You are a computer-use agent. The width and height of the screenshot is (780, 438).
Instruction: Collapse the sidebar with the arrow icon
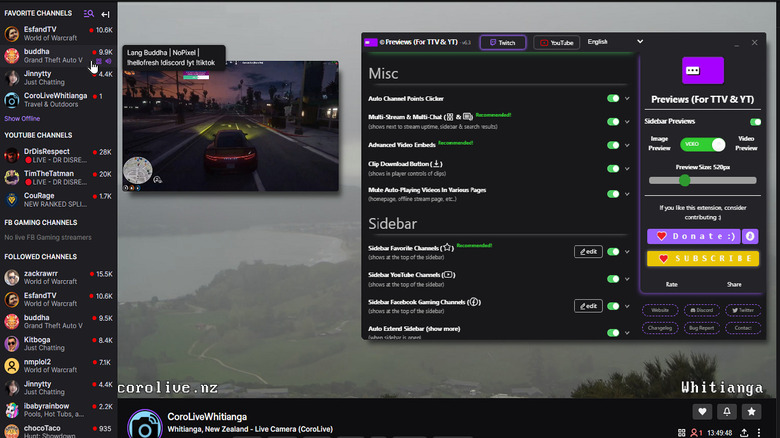[x=106, y=14]
